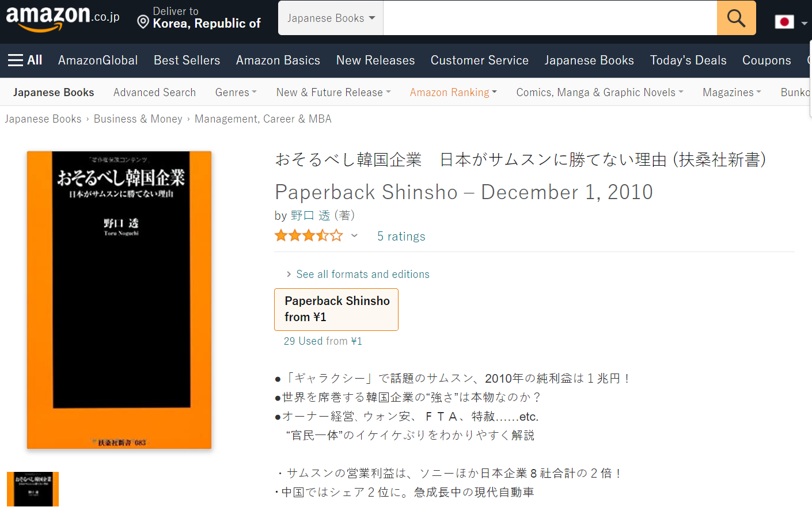The width and height of the screenshot is (812, 507).
Task: Open Today's Deals in the nav bar
Action: tap(688, 60)
